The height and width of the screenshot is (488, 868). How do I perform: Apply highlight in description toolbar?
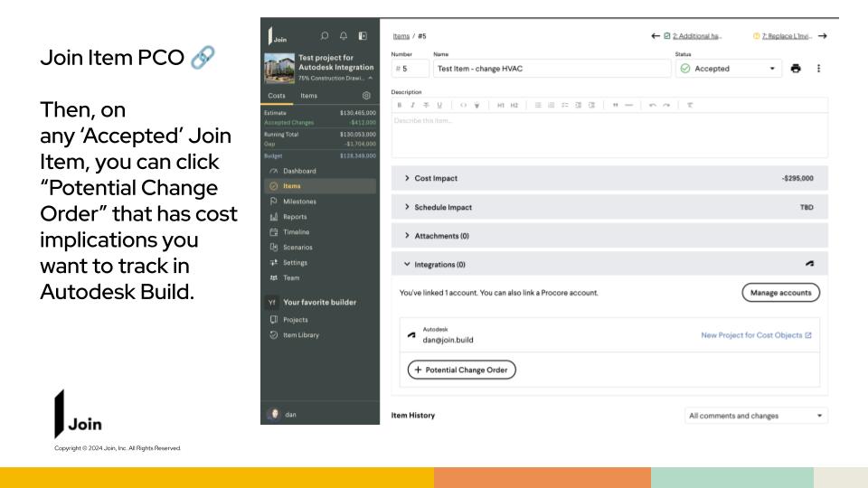point(476,105)
